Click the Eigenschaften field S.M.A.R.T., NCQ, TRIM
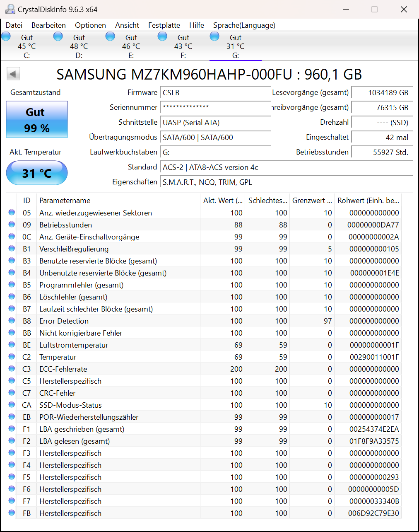419x532 pixels. pyautogui.click(x=287, y=182)
